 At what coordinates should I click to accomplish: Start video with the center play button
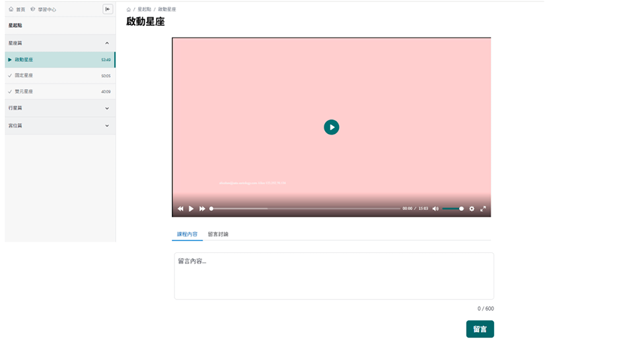[331, 127]
